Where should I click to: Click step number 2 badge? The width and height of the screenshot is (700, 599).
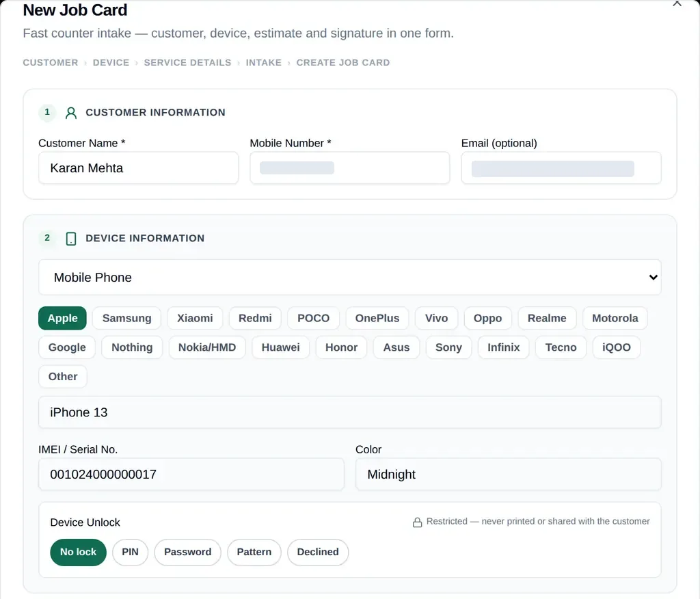tap(47, 238)
